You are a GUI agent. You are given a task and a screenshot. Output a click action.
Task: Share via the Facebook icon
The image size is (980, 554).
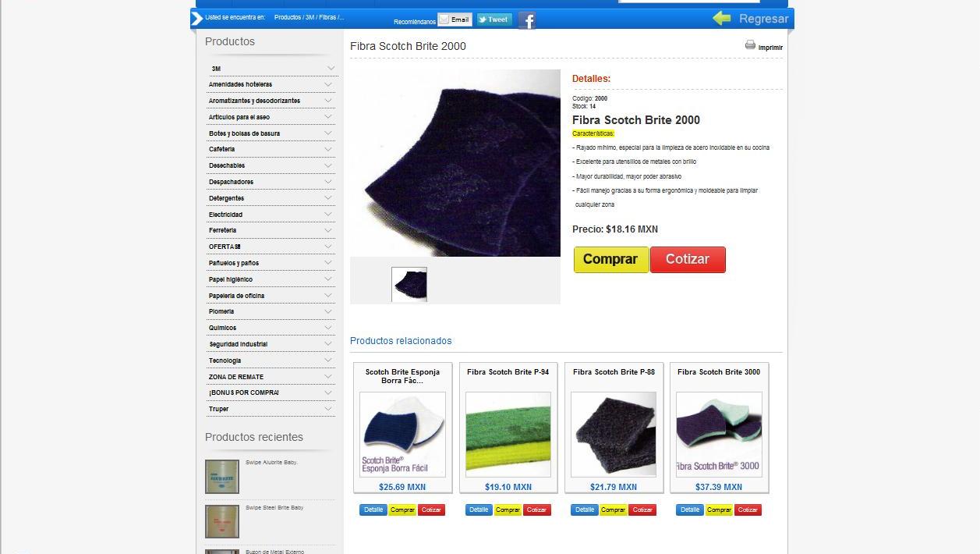(x=527, y=20)
